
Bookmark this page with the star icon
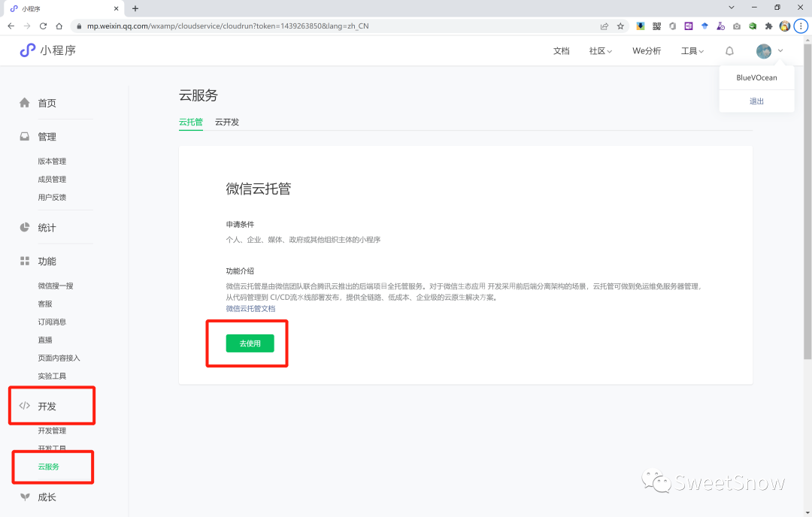click(x=620, y=26)
